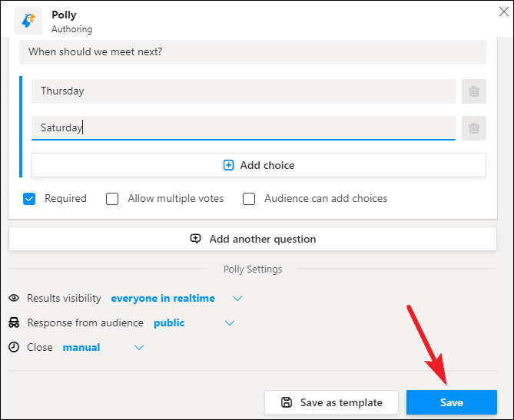Delete the Saturday choice with trash icon
The image size is (514, 420).
click(x=474, y=127)
